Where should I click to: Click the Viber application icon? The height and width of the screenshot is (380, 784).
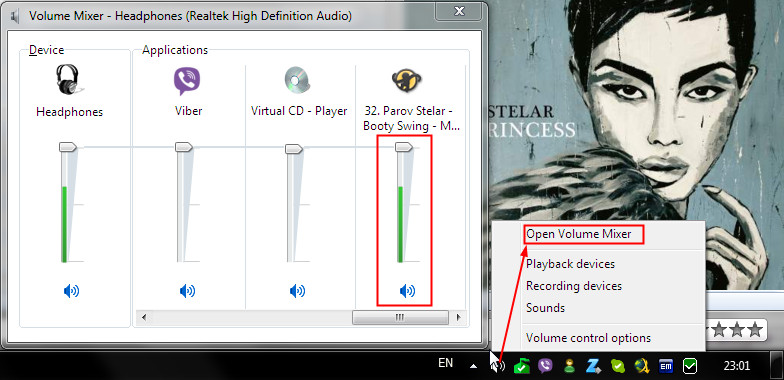(x=186, y=81)
